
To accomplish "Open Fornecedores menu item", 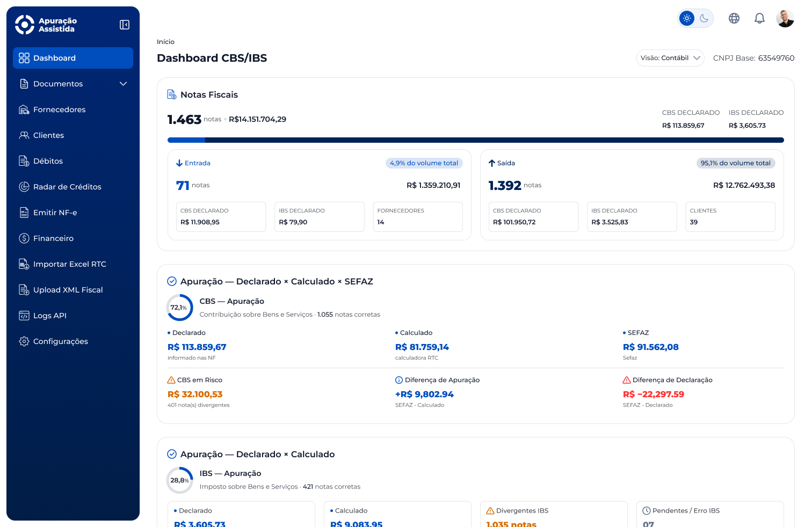I will (73, 109).
